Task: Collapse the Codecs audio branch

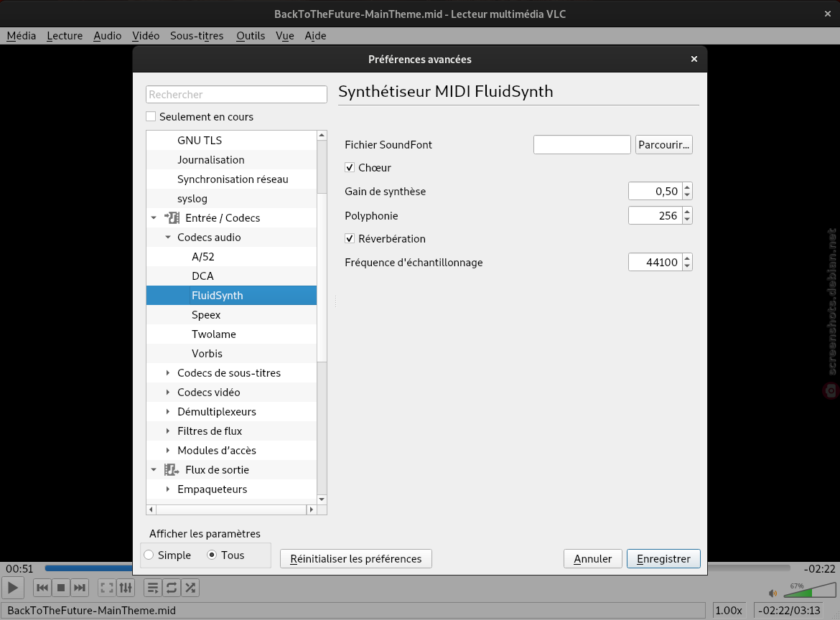Action: tap(168, 238)
